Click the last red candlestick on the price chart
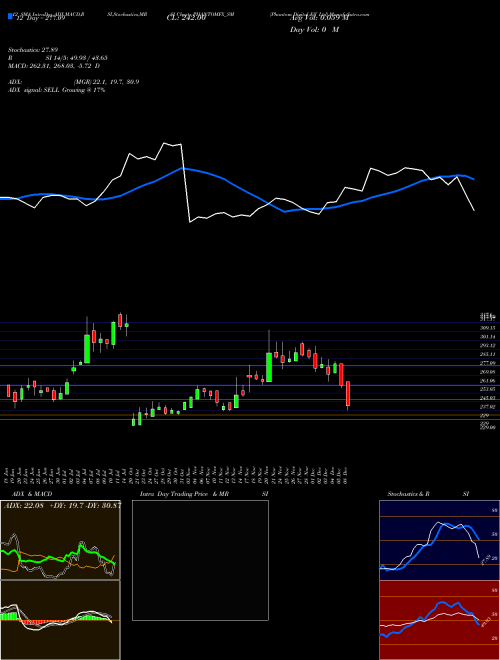Screen dimensions: 500x660 pos(348,394)
